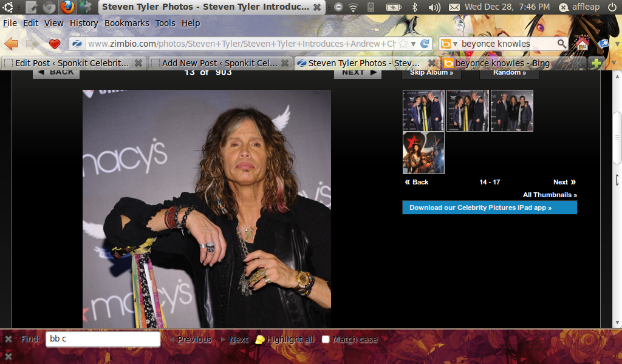This screenshot has width=622, height=364.
Task: Click the gray circular minus panel indicator
Action: [338, 7]
